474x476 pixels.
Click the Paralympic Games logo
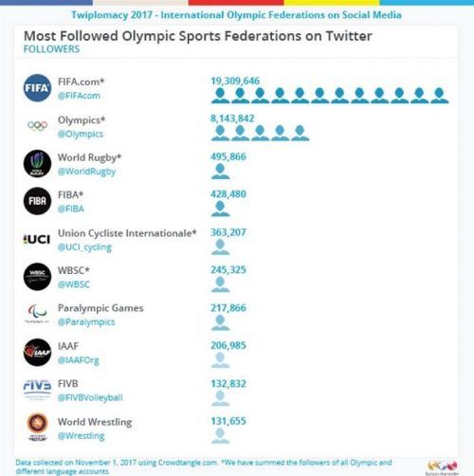[37, 314]
